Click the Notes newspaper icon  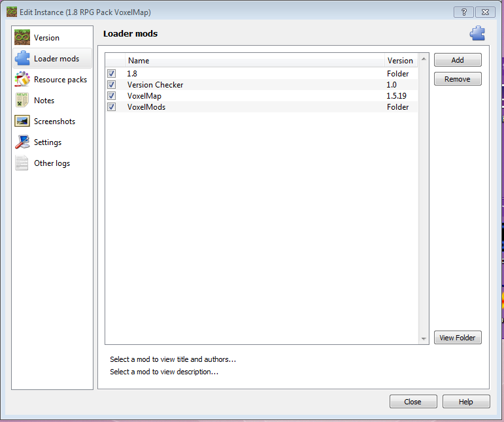pos(22,101)
